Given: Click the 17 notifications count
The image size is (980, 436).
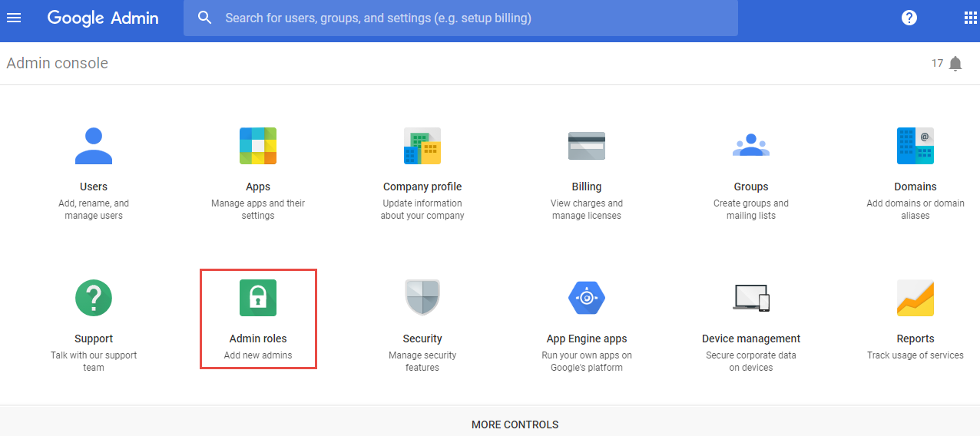Looking at the screenshot, I should point(937,63).
